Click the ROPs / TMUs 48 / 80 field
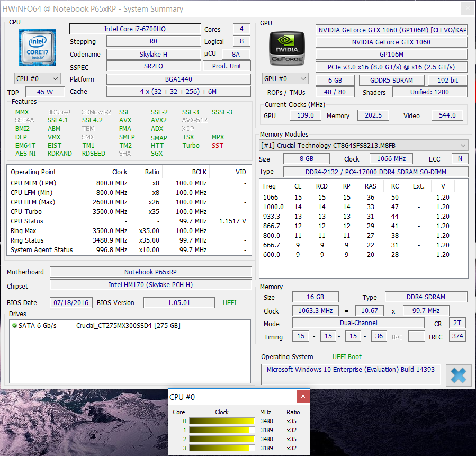The image size is (476, 456). (335, 92)
